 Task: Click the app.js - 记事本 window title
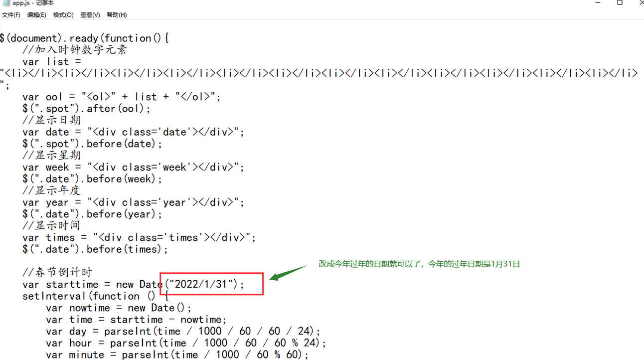(33, 3)
